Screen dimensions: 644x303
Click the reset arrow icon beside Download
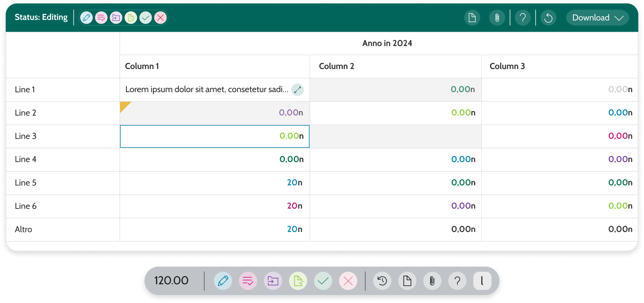coord(548,18)
